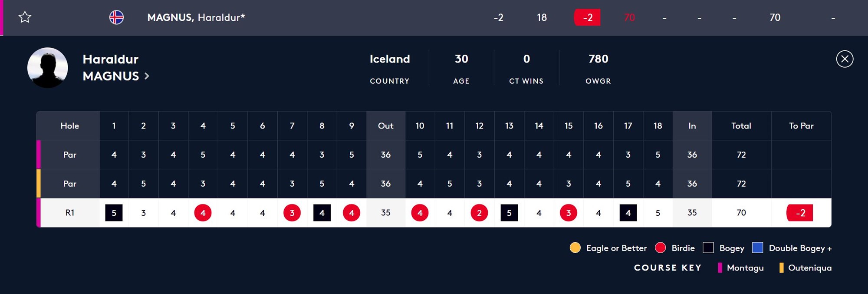Select the hole 17 bogey square
The width and height of the screenshot is (868, 294).
(628, 213)
